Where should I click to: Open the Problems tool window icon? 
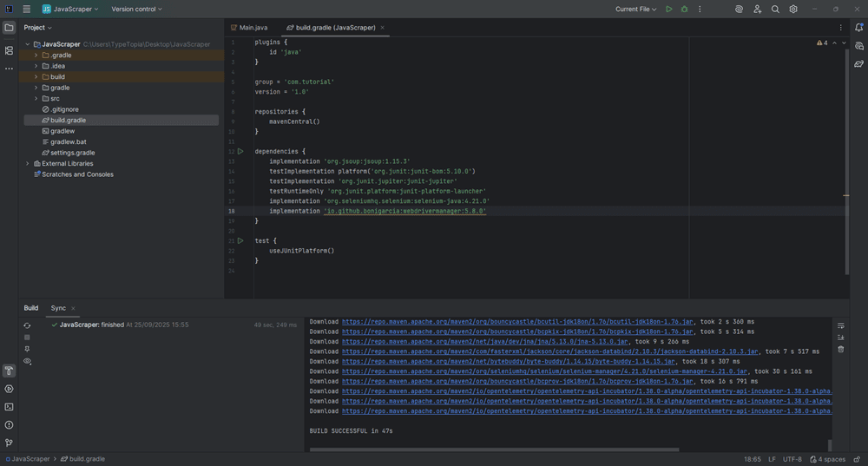(9, 424)
